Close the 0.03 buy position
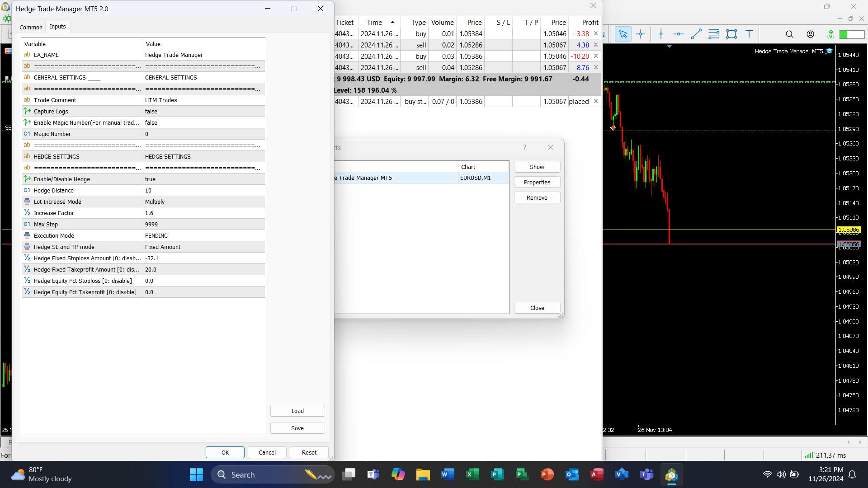 tap(596, 56)
